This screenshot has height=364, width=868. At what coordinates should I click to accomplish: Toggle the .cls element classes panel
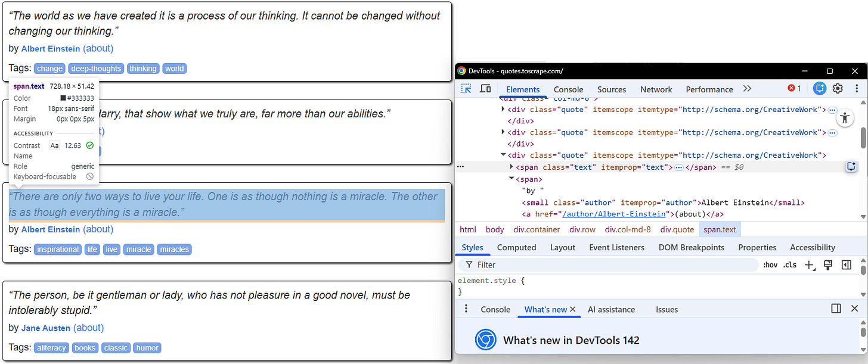point(790,265)
